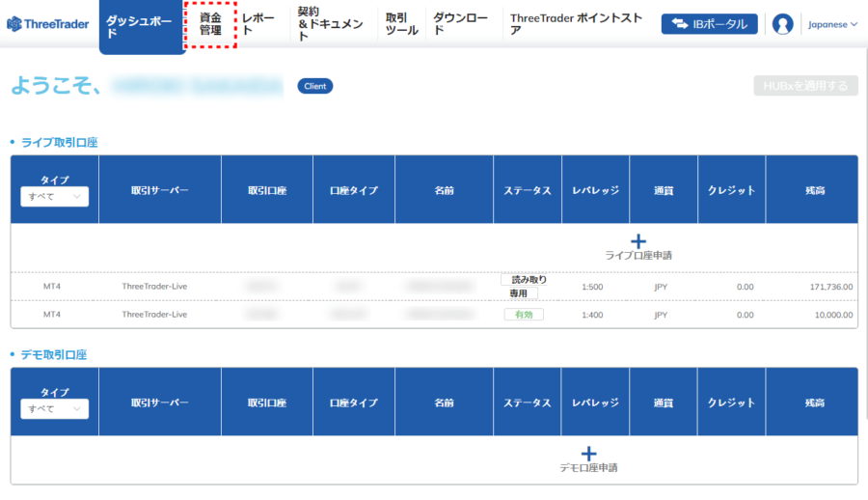Click the plus icon for live account application
Image resolution: width=868 pixels, height=500 pixels.
(x=638, y=241)
